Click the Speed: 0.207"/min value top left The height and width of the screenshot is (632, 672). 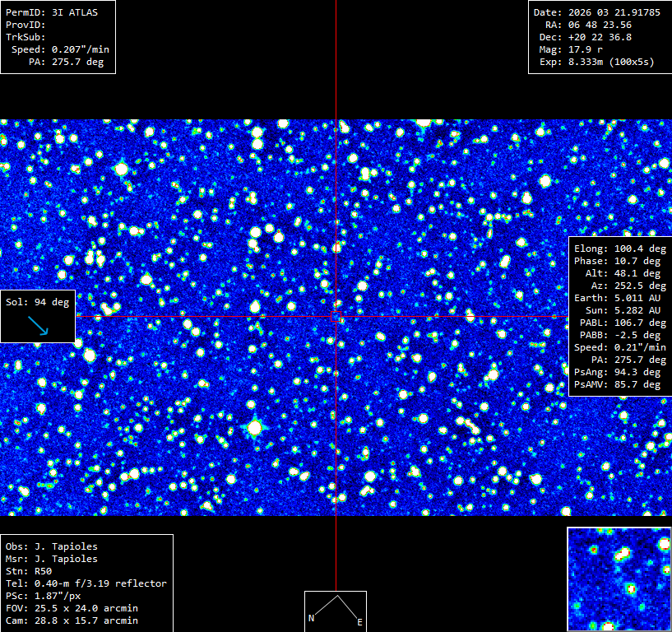pos(60,49)
